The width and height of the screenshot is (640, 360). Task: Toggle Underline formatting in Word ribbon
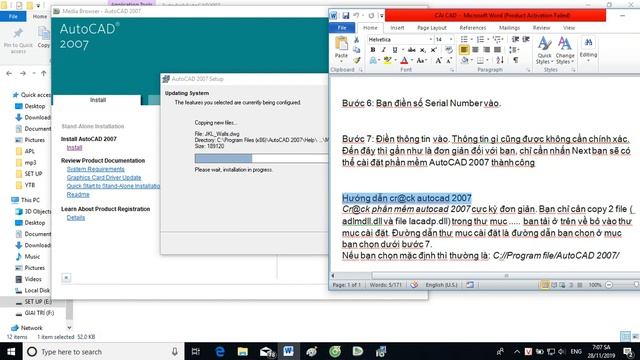(394, 50)
